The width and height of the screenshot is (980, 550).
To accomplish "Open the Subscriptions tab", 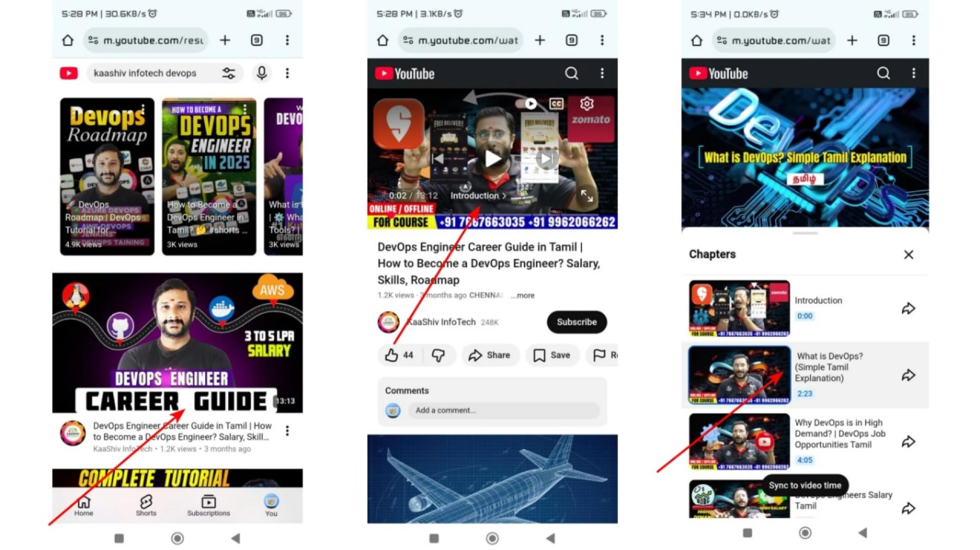I will pyautogui.click(x=208, y=505).
